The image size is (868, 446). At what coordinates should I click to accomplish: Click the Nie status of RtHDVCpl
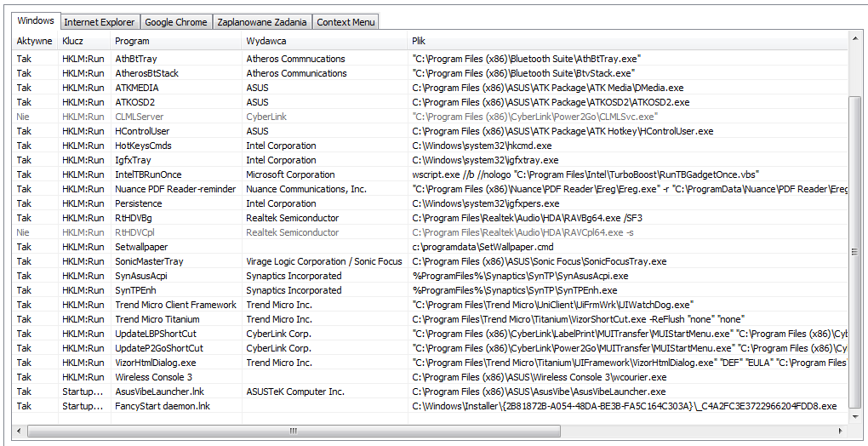(x=23, y=232)
